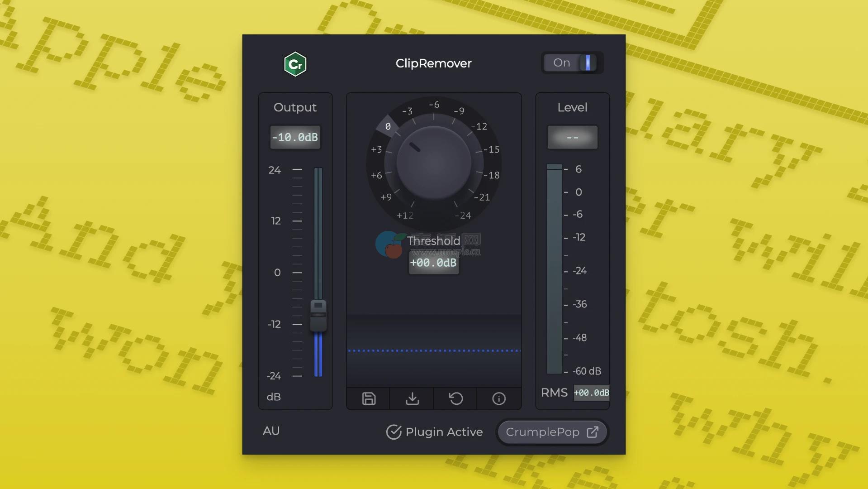
Task: Click the reset circular arrow icon
Action: click(455, 398)
